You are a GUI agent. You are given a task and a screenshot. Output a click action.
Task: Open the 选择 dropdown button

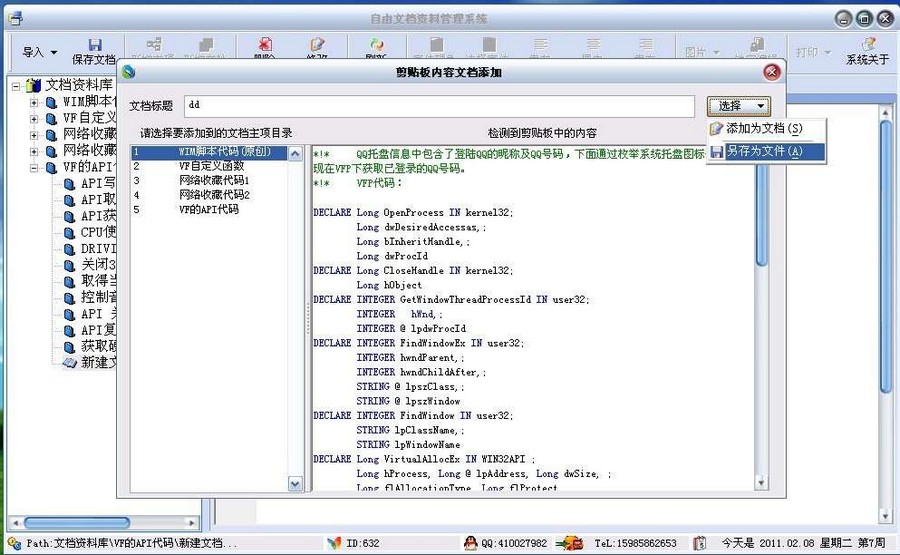coord(738,106)
